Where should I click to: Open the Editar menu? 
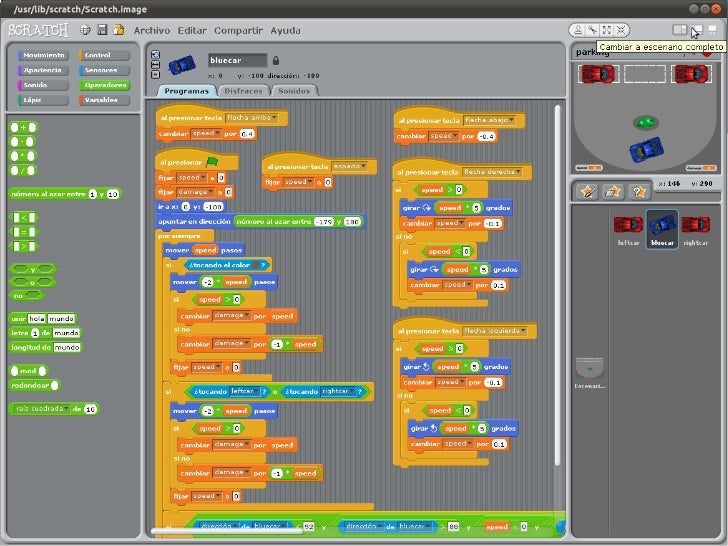coord(192,31)
